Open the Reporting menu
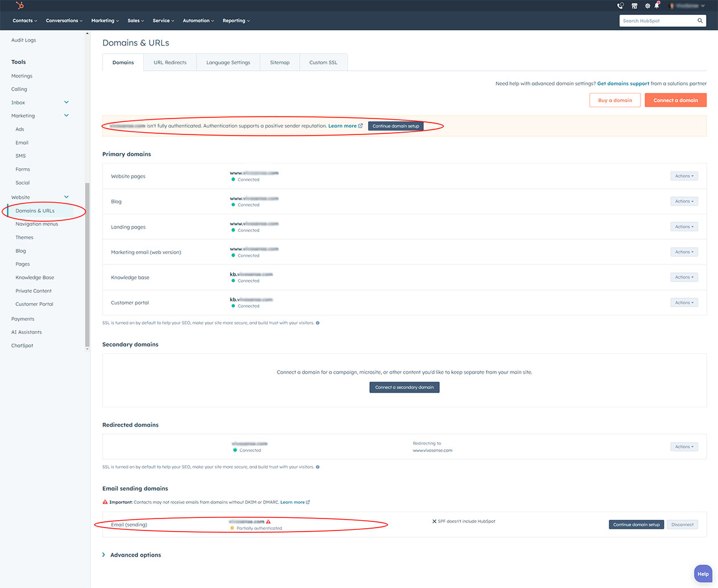 pos(236,21)
